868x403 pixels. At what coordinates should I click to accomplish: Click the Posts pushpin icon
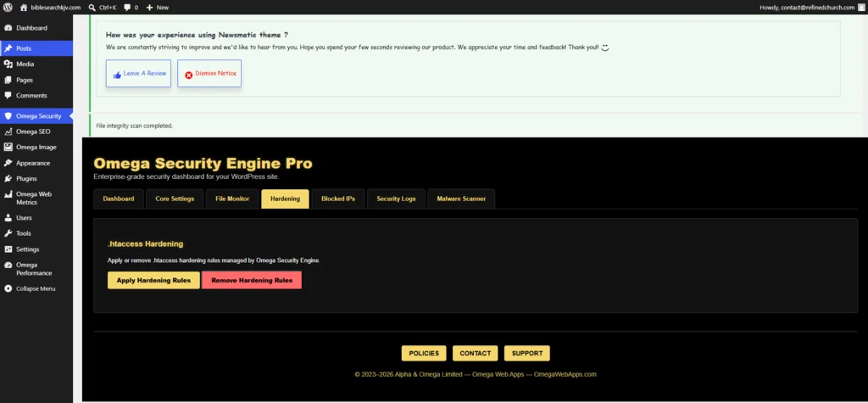coord(8,48)
